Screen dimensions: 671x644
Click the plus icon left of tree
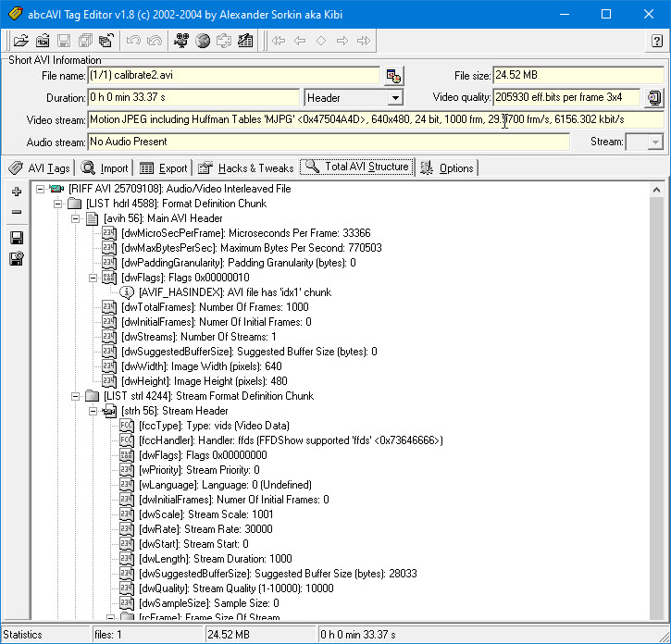point(16,192)
